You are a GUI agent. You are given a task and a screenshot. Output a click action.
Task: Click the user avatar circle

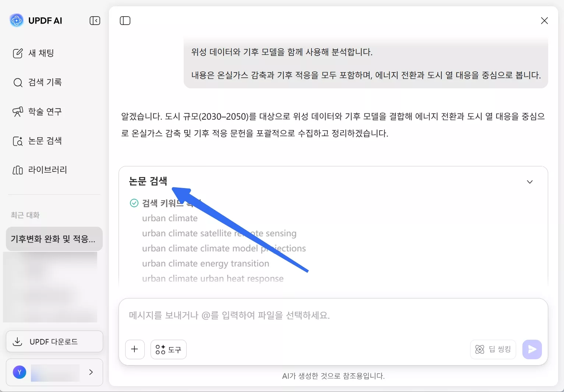(x=20, y=372)
